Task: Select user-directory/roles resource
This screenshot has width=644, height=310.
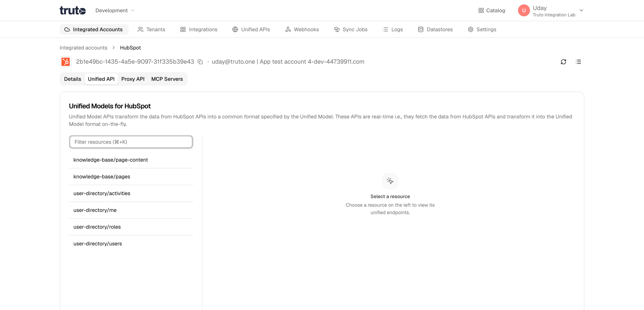Action: pos(131,227)
